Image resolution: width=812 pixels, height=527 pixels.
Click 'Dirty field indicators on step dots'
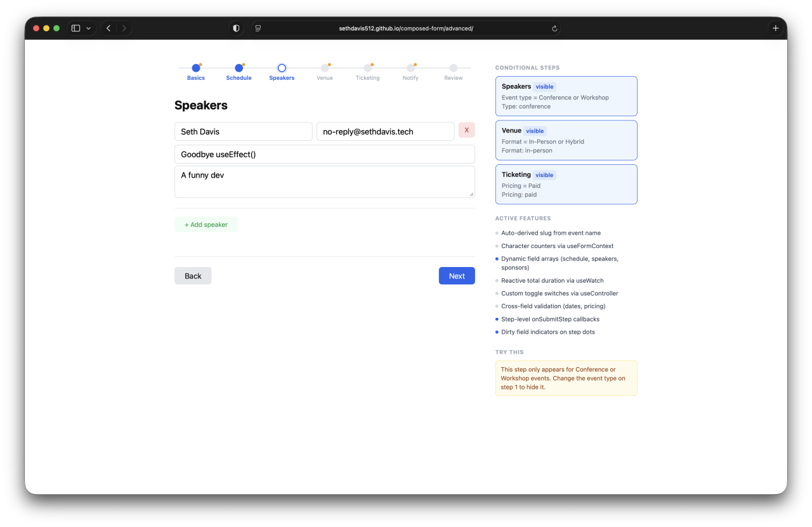pyautogui.click(x=548, y=332)
